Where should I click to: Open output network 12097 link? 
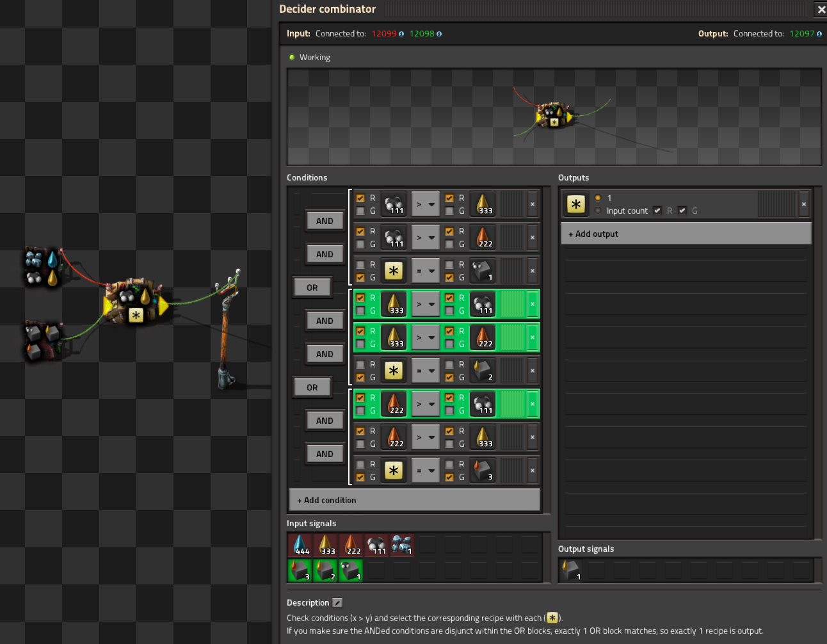[802, 34]
